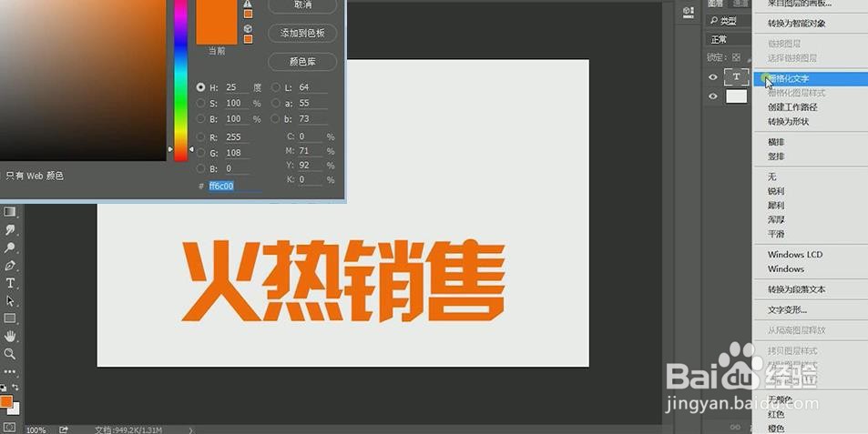Click the orange 火热销售 text on canvas
The height and width of the screenshot is (434, 868).
[343, 280]
